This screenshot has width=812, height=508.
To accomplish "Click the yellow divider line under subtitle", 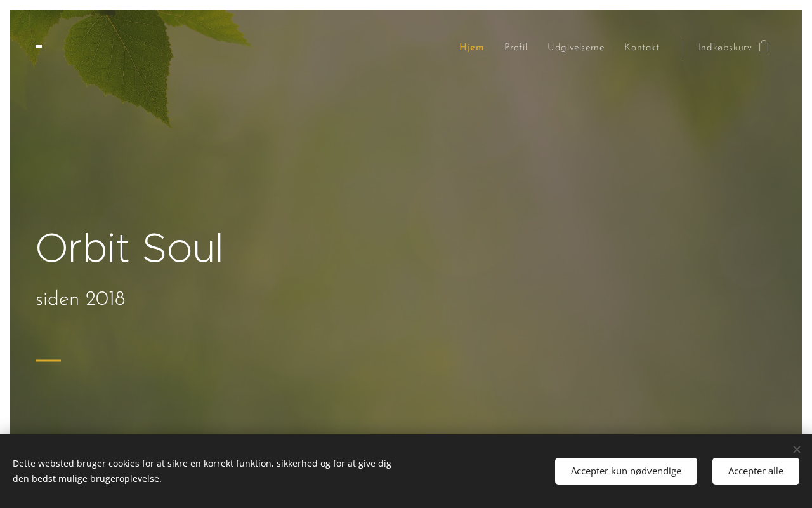I will coord(48,361).
